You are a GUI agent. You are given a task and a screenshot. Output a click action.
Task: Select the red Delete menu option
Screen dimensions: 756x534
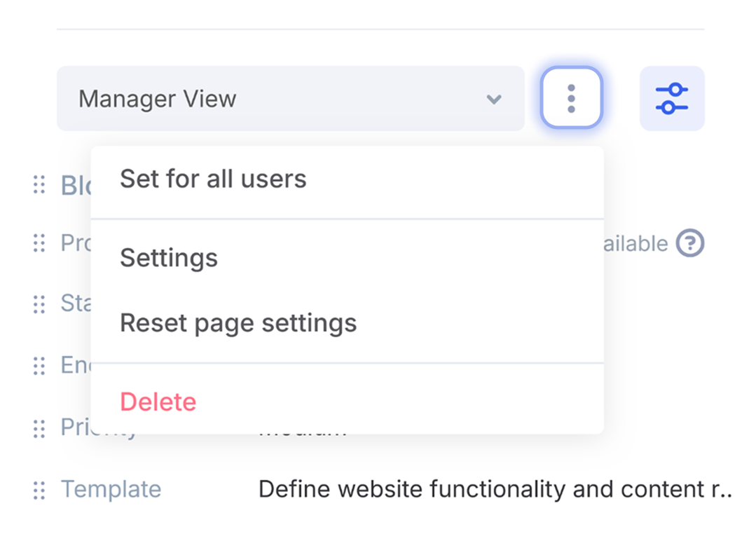pos(158,402)
